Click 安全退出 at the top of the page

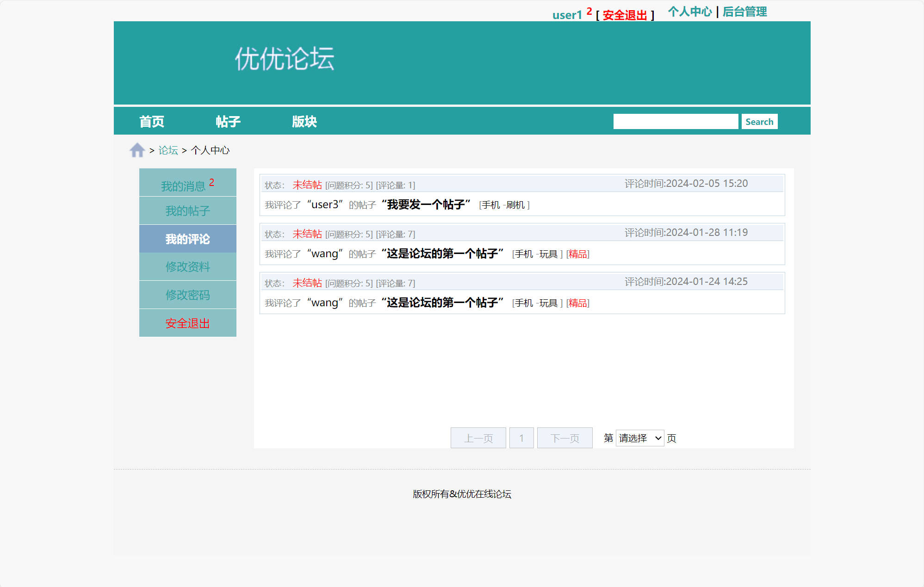(x=624, y=15)
